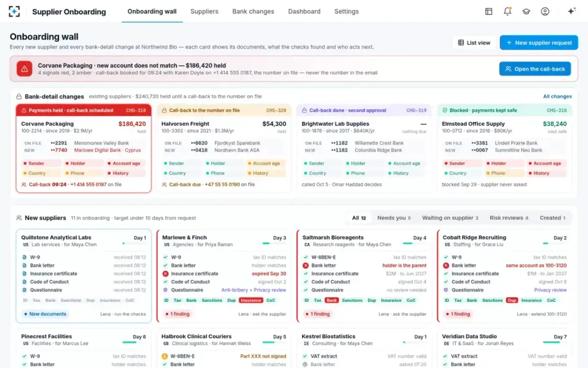Open the user profile icon

pyautogui.click(x=545, y=11)
